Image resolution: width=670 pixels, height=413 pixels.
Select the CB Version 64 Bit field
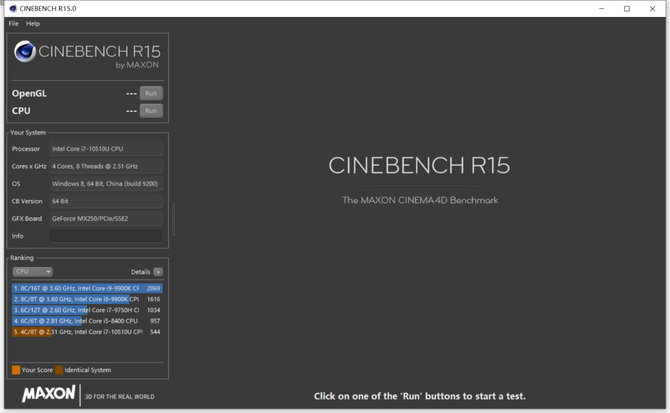tap(106, 201)
